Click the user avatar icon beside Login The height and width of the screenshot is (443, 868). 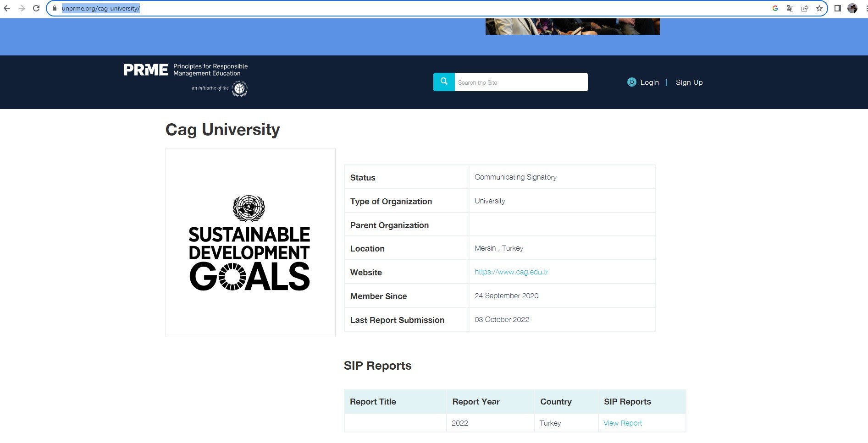[631, 82]
